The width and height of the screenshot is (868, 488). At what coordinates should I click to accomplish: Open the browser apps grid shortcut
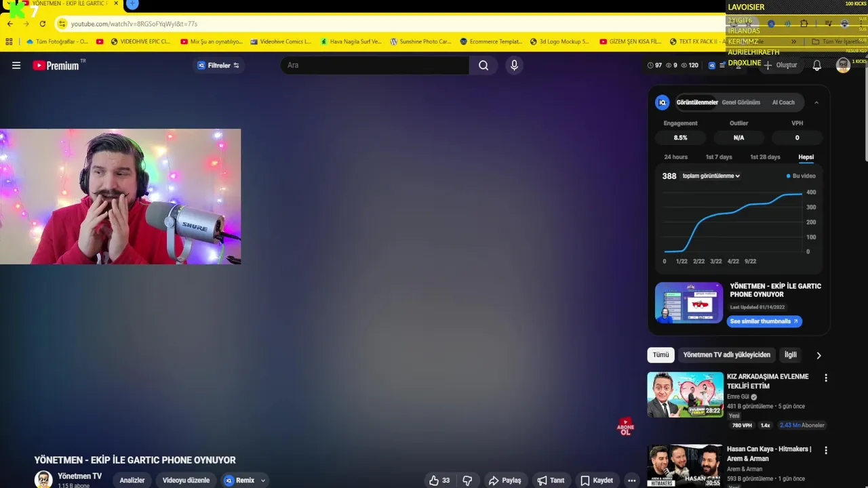point(9,41)
